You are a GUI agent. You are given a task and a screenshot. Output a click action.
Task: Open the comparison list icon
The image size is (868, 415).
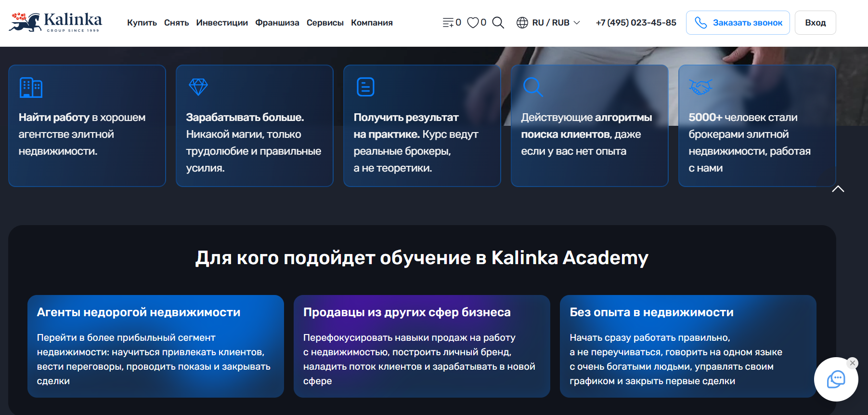coord(448,23)
